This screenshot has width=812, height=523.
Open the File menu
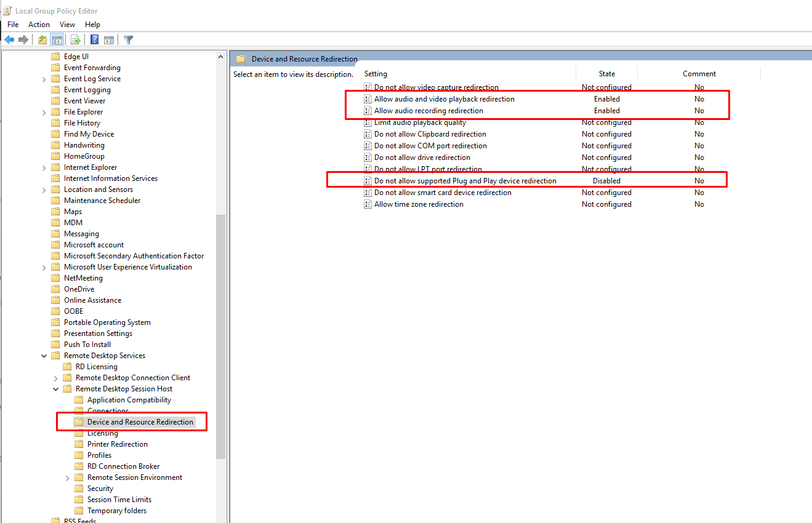pyautogui.click(x=13, y=25)
